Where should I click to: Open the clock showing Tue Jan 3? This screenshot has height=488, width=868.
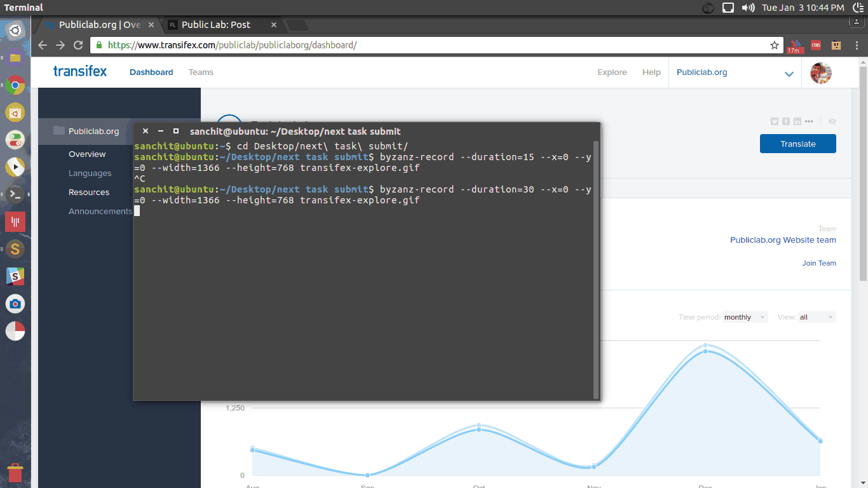(803, 8)
